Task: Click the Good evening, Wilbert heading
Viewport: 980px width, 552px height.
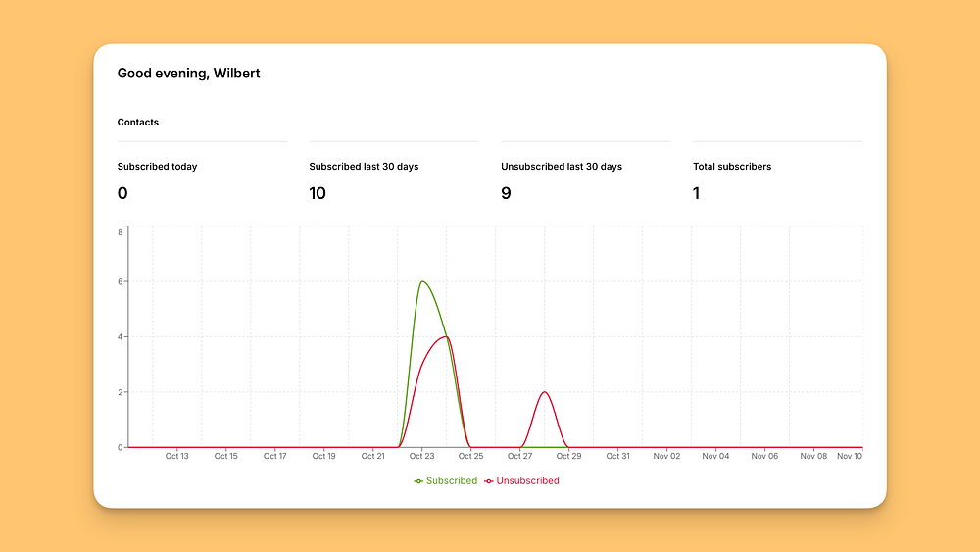Action: (189, 74)
